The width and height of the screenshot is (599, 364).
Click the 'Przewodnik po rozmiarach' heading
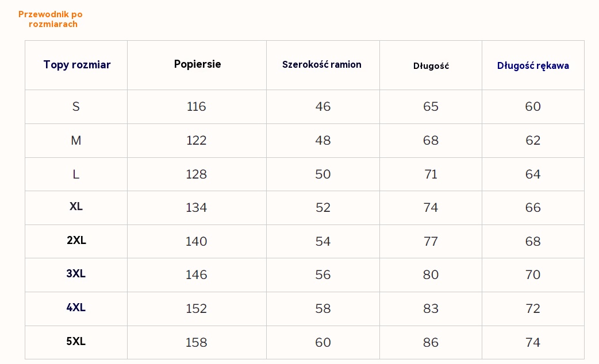point(51,19)
